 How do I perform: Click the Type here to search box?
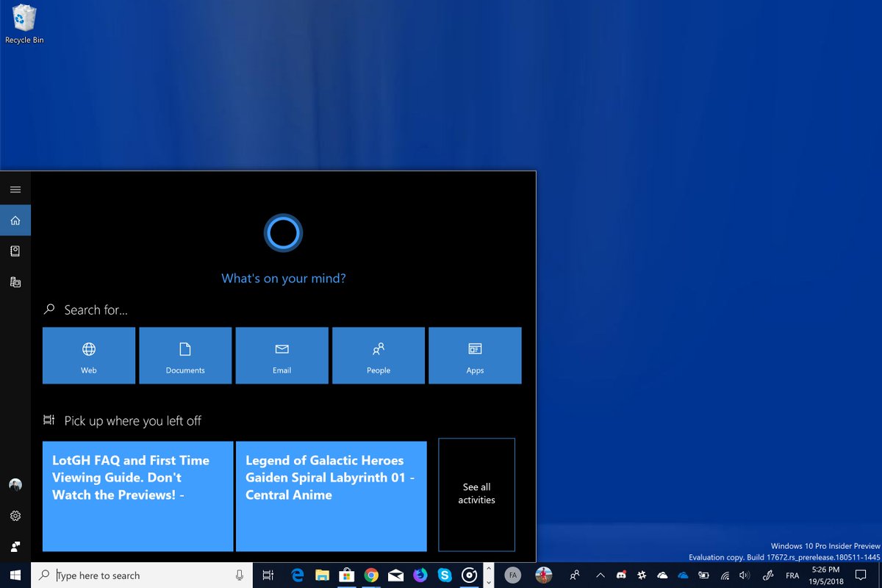point(143,576)
